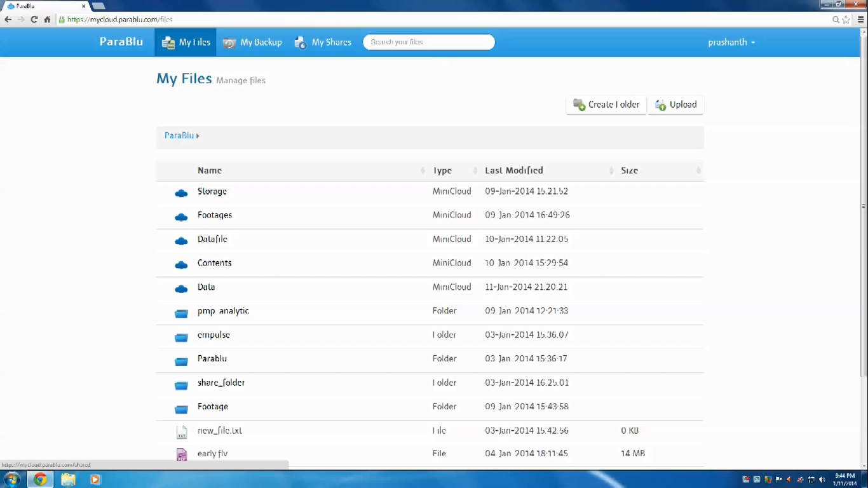868x488 pixels.
Task: Focus the Search your files field
Action: [429, 42]
